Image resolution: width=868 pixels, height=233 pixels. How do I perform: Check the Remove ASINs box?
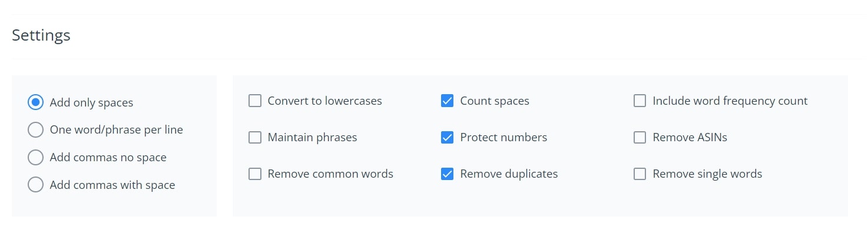click(x=640, y=138)
